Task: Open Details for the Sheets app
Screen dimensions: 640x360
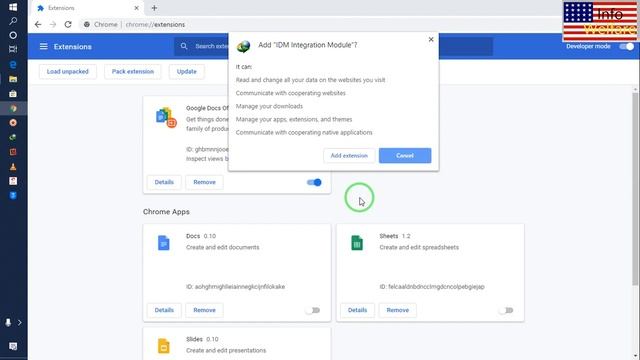Action: pyautogui.click(x=358, y=310)
